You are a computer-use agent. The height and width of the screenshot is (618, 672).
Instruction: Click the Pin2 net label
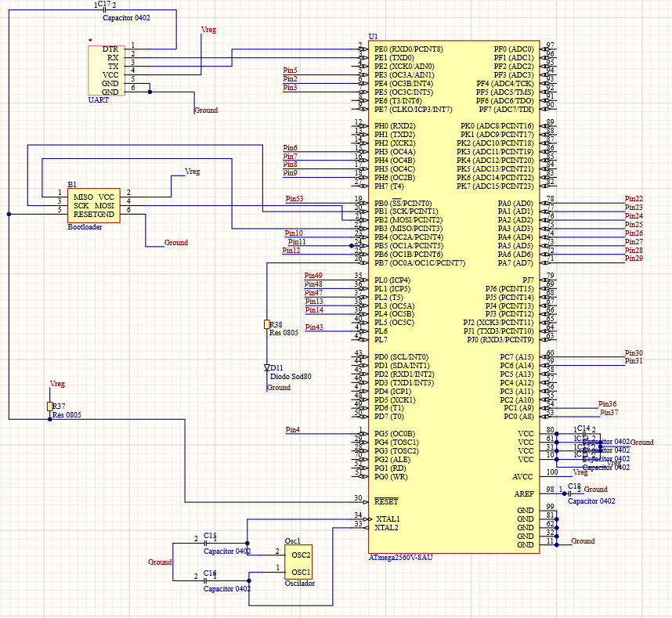(x=290, y=79)
